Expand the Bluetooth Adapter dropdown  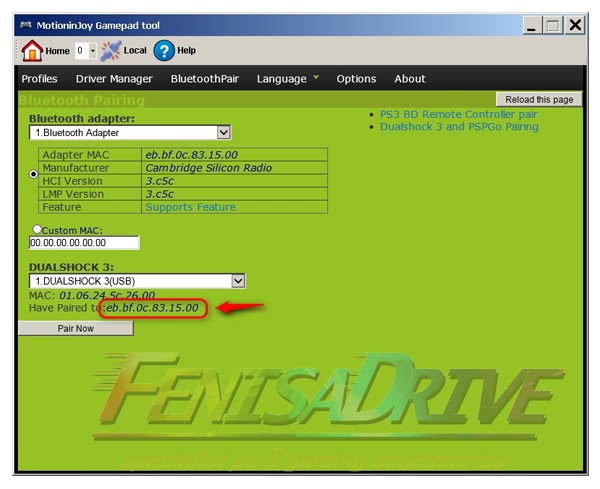223,133
